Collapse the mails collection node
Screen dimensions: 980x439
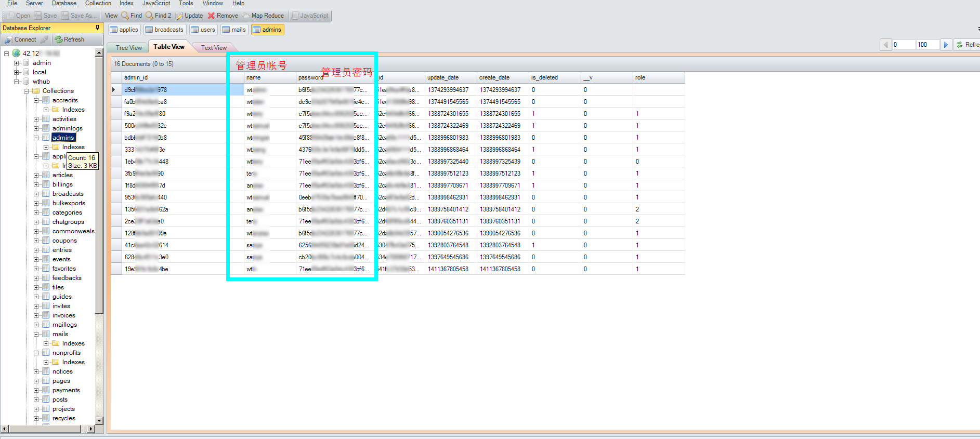pos(36,334)
